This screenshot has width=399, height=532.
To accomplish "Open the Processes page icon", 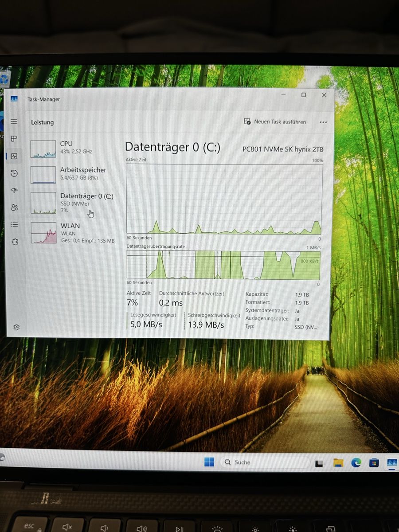I will click(14, 138).
